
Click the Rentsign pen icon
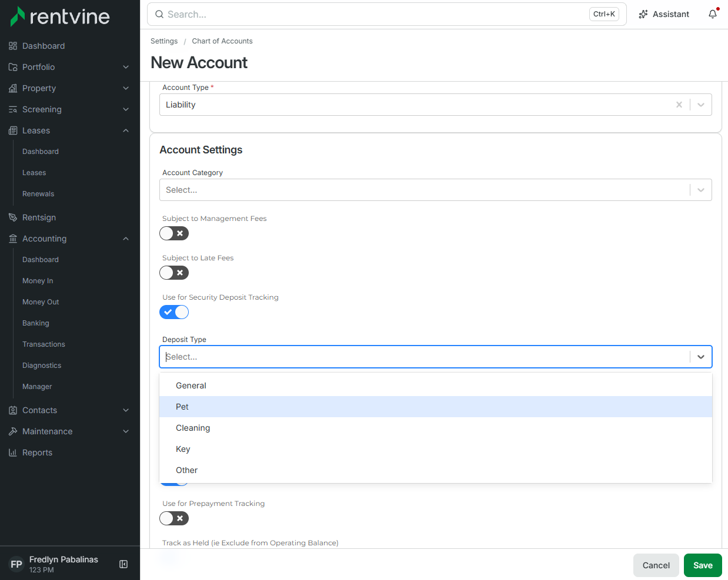[13, 217]
